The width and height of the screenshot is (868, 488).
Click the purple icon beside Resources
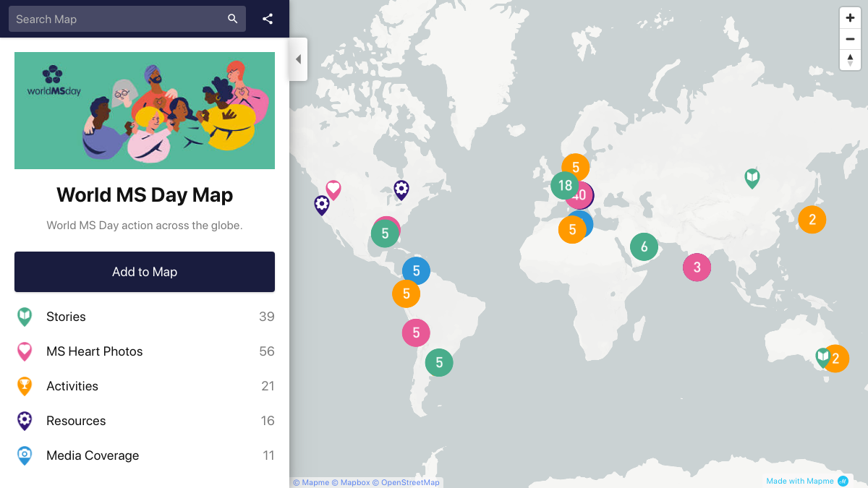(25, 421)
